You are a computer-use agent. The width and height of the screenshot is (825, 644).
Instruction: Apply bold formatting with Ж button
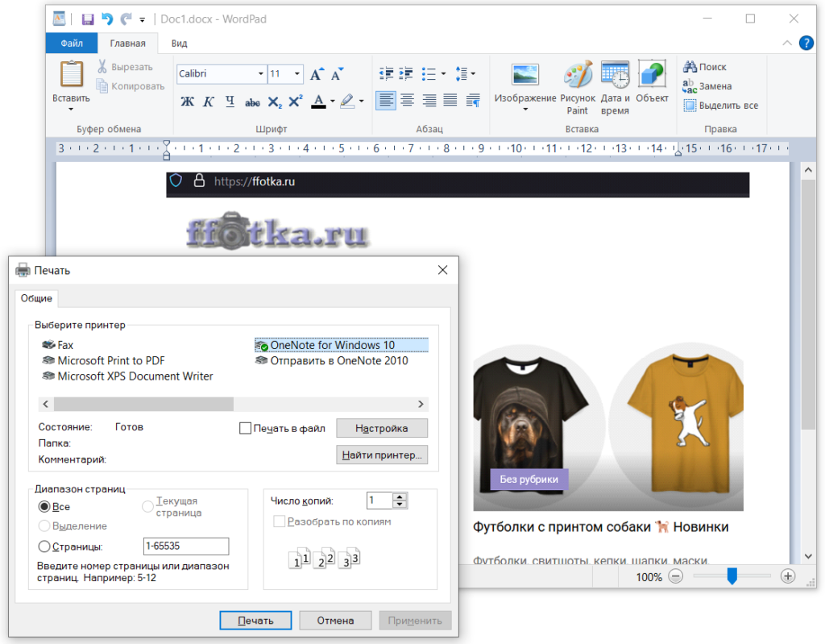tap(187, 102)
